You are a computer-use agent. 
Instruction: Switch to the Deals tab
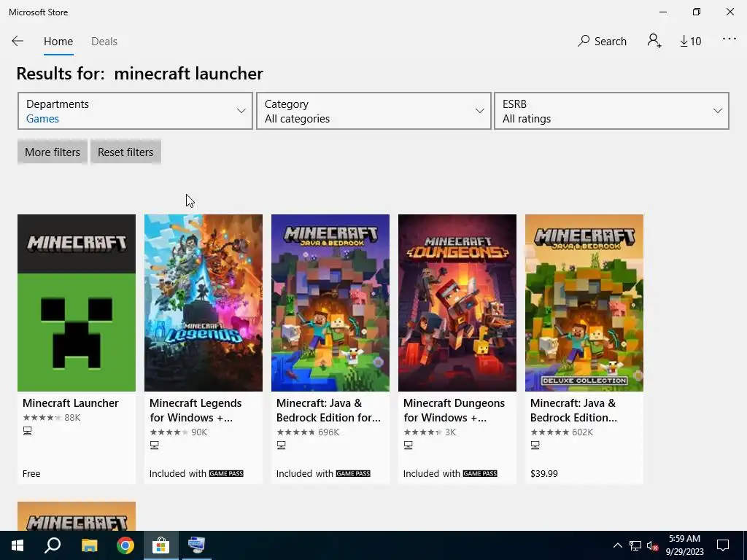(x=104, y=42)
